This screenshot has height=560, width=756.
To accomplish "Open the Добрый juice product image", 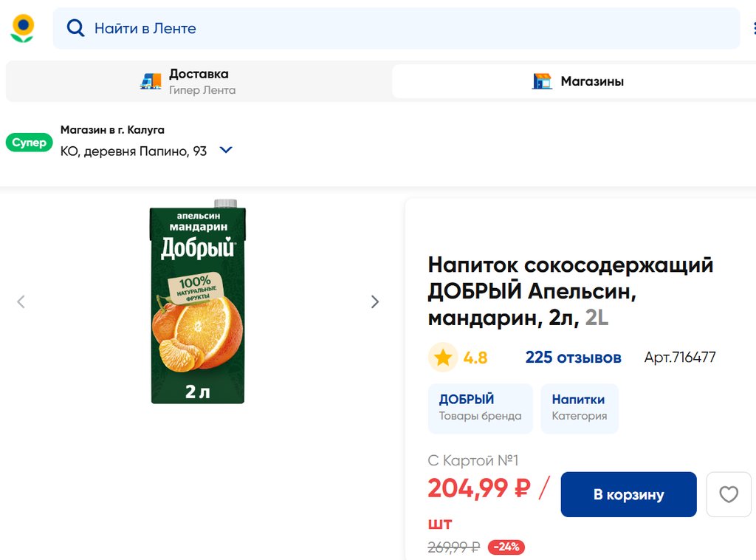I will pyautogui.click(x=198, y=301).
